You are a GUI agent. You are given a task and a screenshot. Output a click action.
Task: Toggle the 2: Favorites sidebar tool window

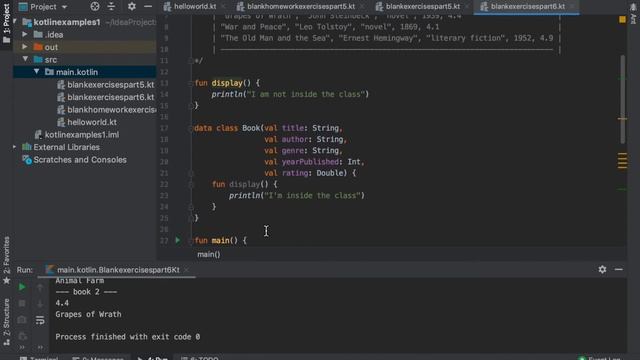tap(6, 260)
